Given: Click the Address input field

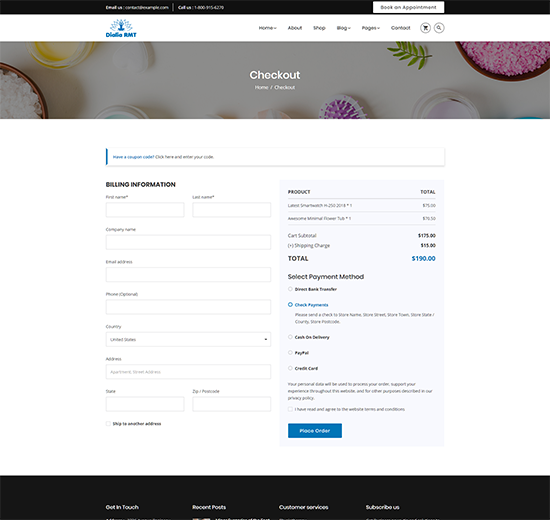Looking at the screenshot, I should (x=188, y=372).
